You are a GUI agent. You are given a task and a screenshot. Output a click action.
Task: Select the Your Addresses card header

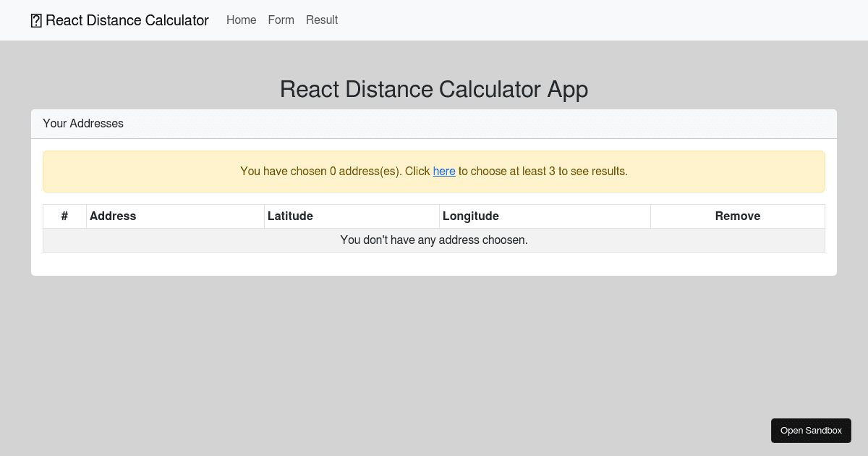pos(83,123)
